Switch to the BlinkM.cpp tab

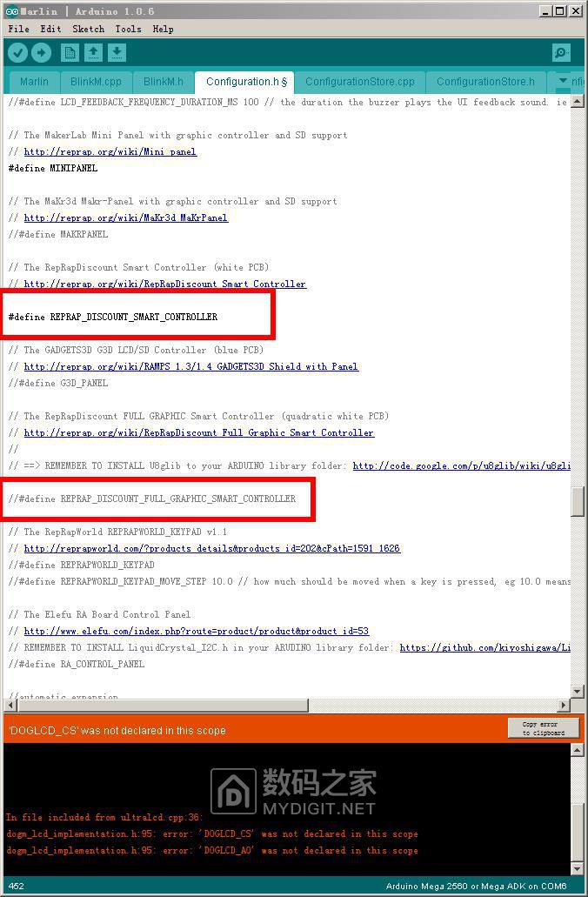click(96, 82)
